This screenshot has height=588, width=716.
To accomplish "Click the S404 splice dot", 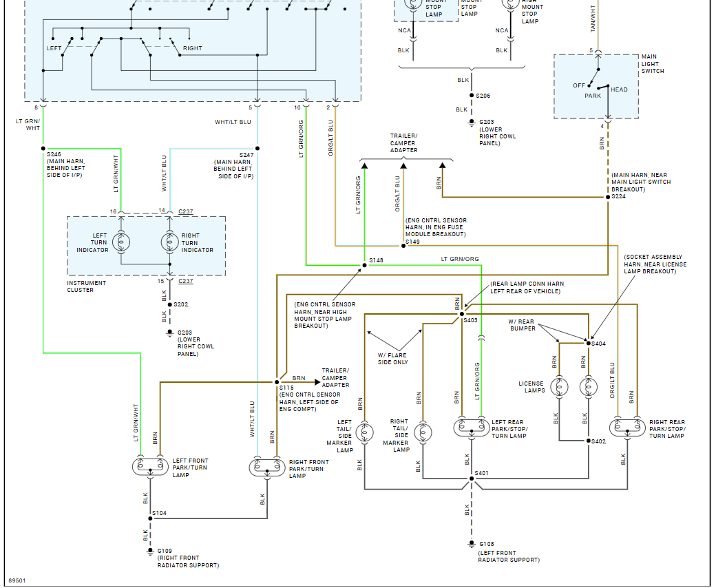I will pos(589,344).
